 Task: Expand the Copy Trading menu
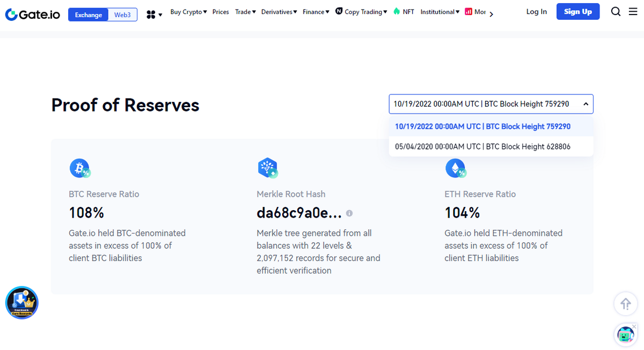[361, 12]
